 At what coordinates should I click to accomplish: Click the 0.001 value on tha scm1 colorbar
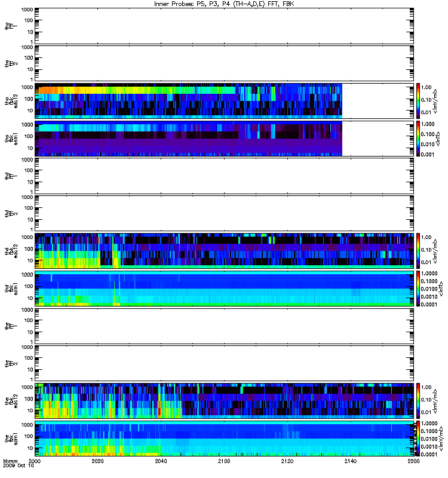pos(427,154)
